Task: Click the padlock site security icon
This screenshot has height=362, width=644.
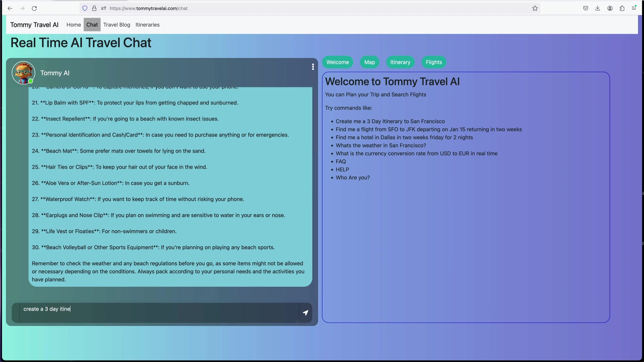Action: (94, 8)
